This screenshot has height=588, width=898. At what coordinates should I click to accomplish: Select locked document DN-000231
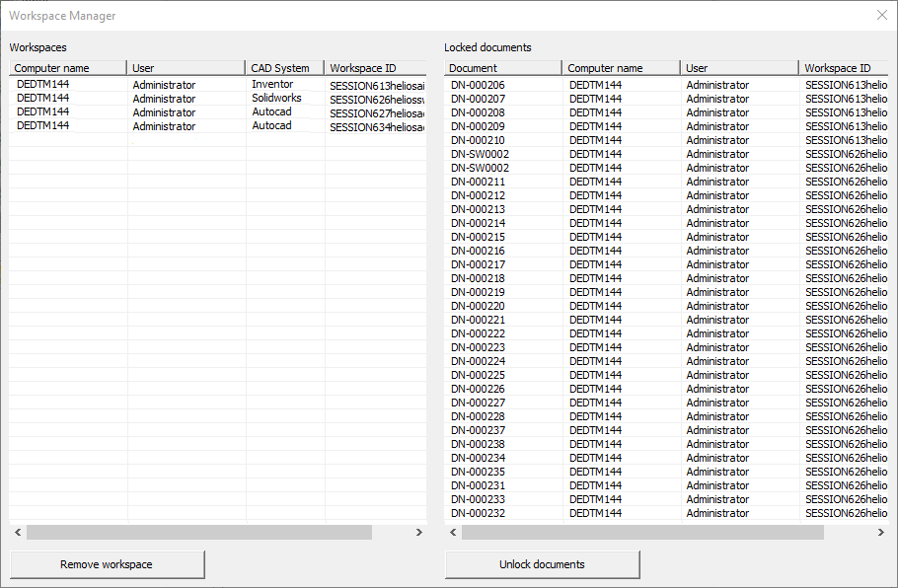pos(667,485)
